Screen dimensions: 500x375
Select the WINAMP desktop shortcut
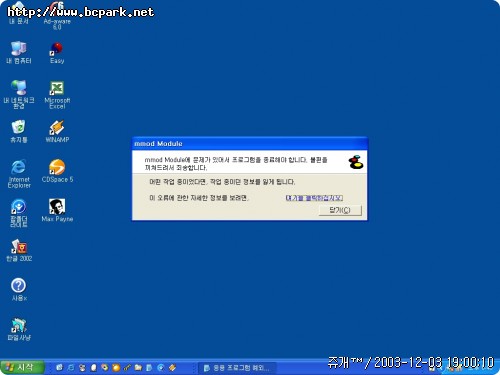coord(57,132)
